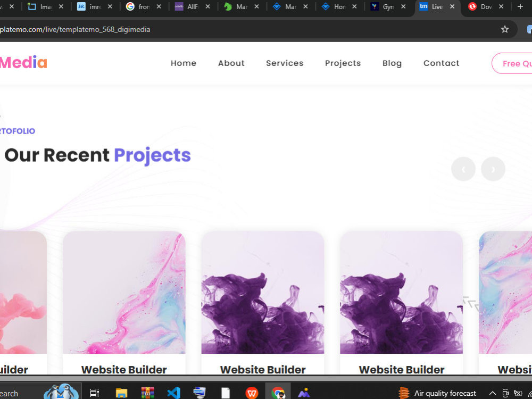532x399 pixels.
Task: Open the pink smoke project image
Action: pyautogui.click(x=23, y=293)
